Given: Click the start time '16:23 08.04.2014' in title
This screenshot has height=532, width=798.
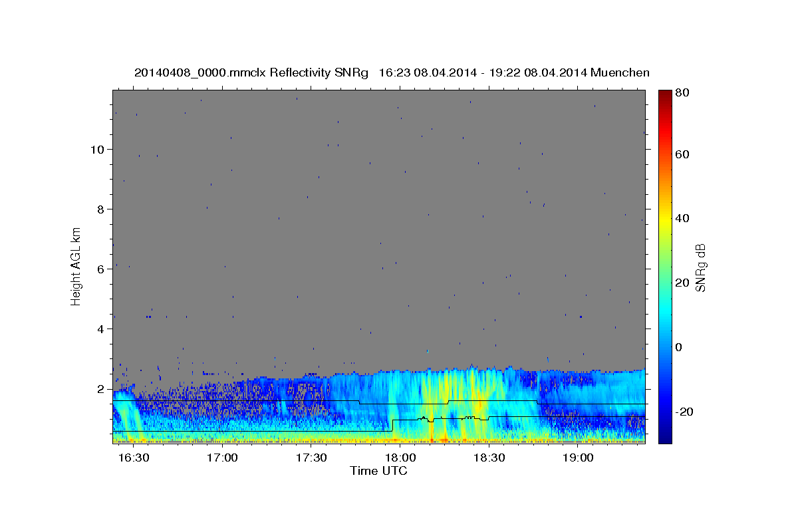Looking at the screenshot, I should [427, 72].
